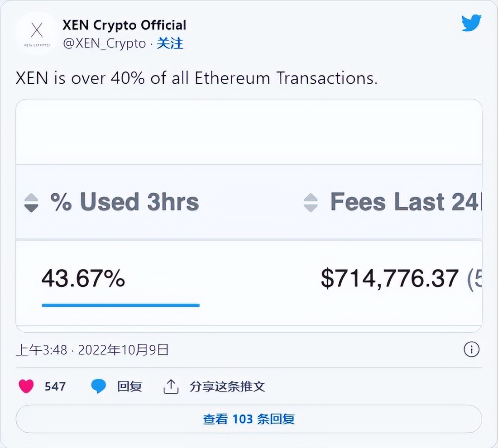Viewport: 498px width, 448px height.
Task: Open the XEN Crypto profile avatar
Action: (x=37, y=33)
